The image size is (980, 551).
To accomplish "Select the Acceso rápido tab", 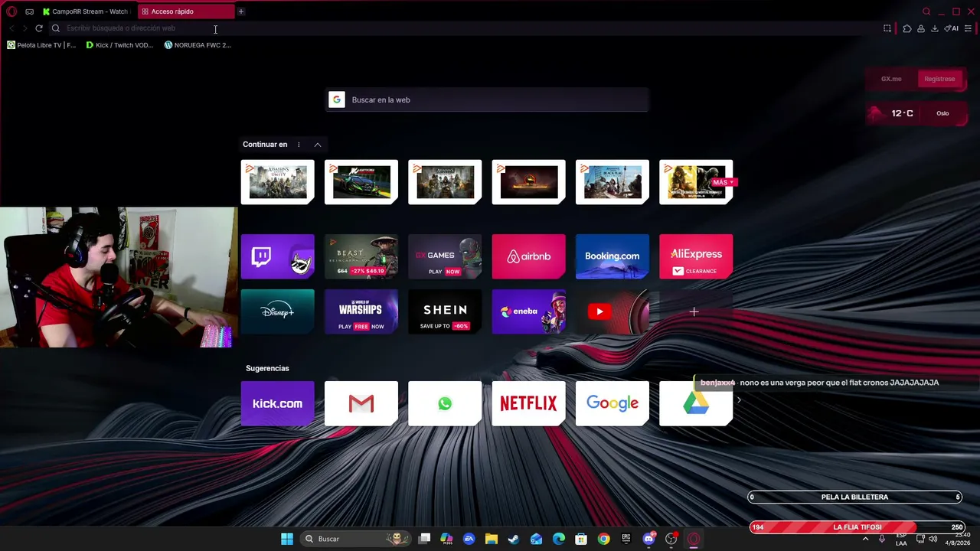I will click(187, 11).
